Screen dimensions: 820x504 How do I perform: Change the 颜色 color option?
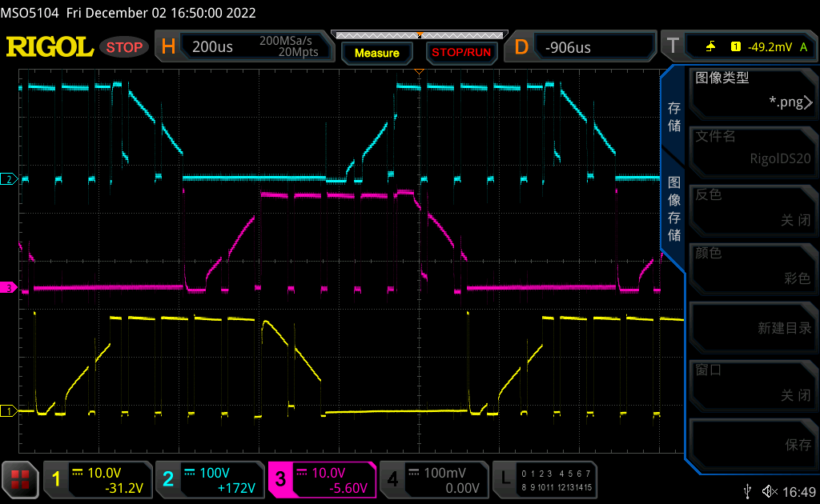pyautogui.click(x=751, y=266)
